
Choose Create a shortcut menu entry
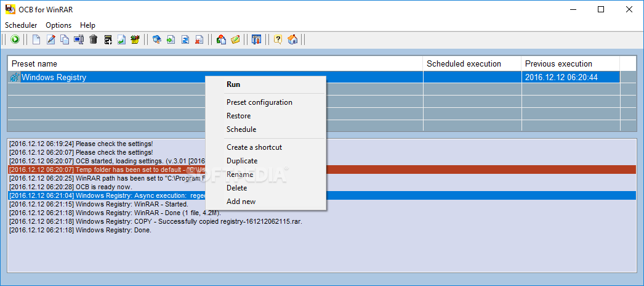265,147
